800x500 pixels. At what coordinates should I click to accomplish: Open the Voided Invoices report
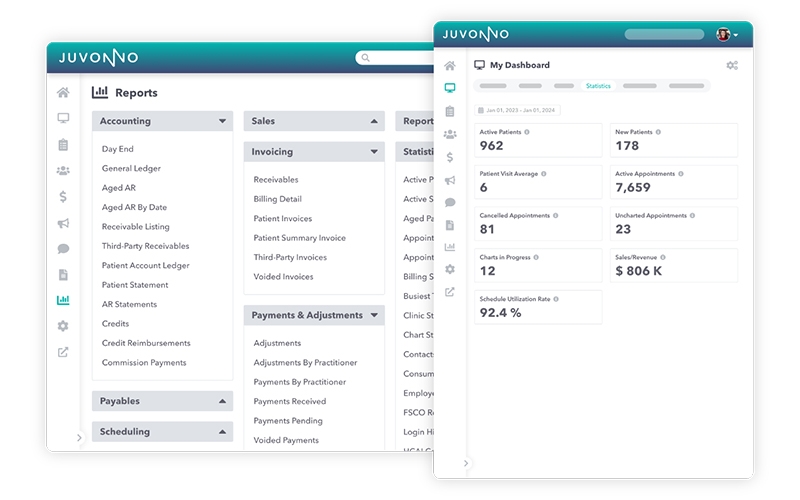(x=283, y=277)
